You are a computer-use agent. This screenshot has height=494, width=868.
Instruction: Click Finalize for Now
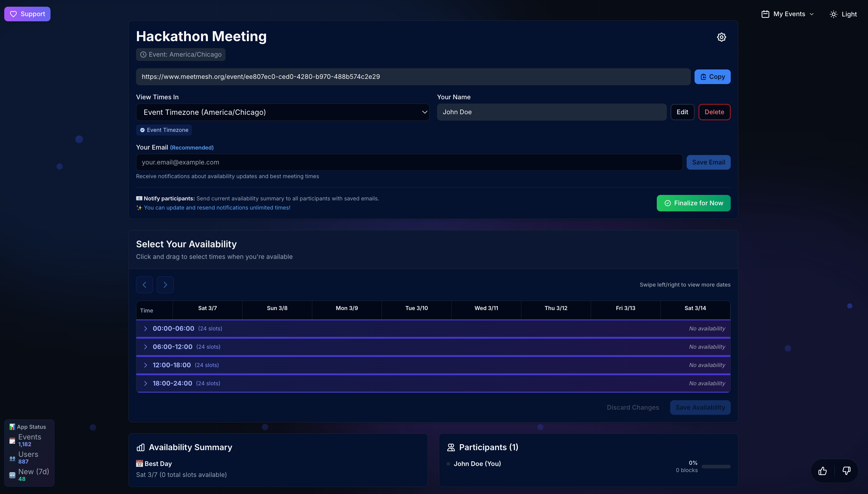(693, 203)
